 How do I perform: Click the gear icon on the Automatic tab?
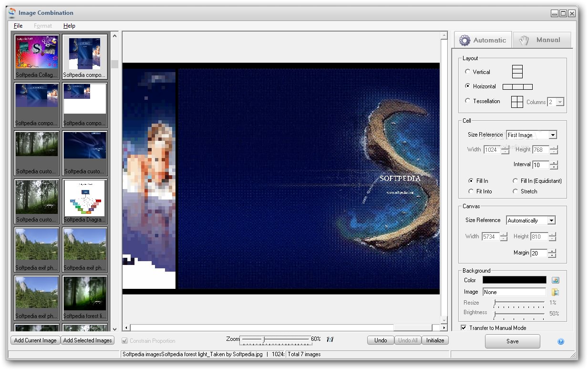pyautogui.click(x=464, y=41)
